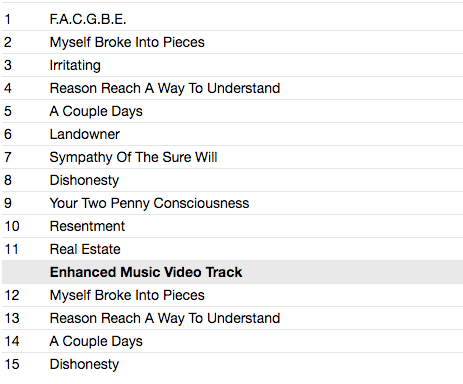Click the Enhanced Music Video Track header
Viewport: 463px width, 384px height.
point(232,272)
